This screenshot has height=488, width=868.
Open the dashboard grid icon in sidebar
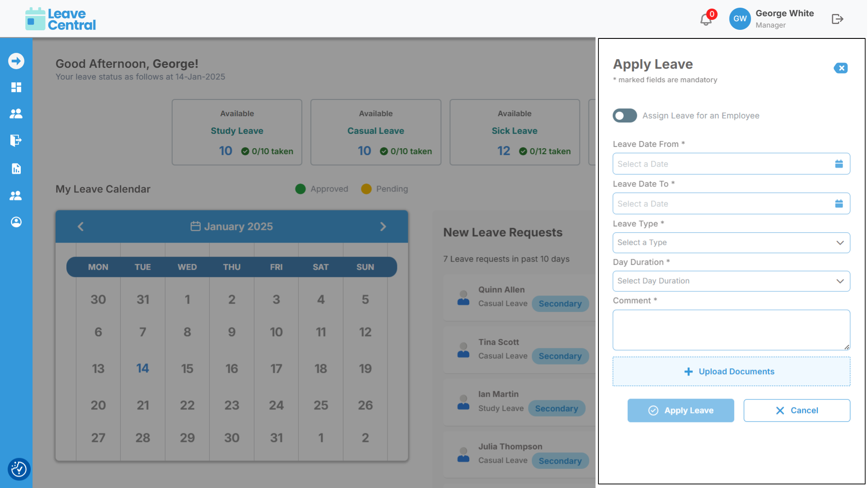pyautogui.click(x=16, y=87)
